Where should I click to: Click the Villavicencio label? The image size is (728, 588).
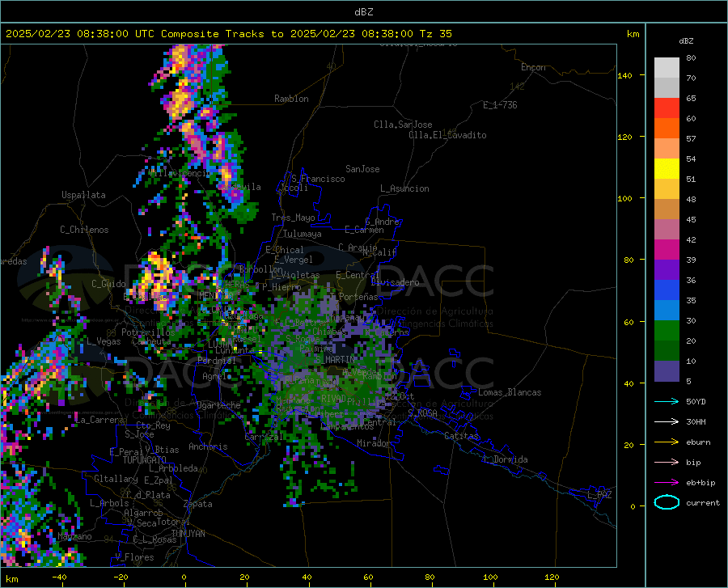(x=180, y=173)
